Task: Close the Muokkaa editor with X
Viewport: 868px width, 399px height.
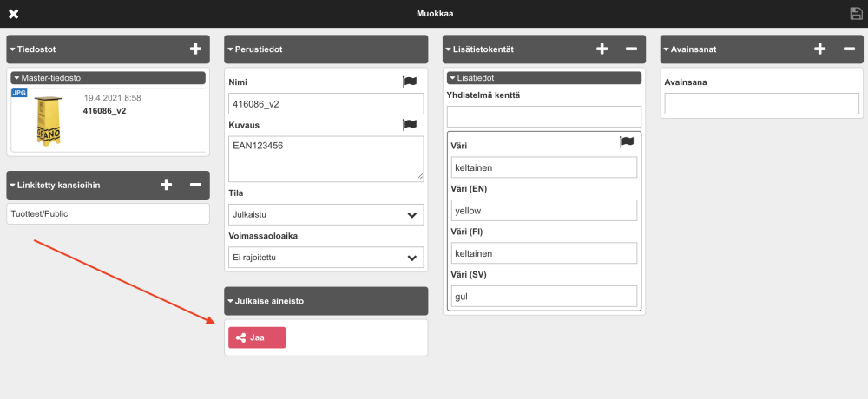Action: [x=13, y=14]
